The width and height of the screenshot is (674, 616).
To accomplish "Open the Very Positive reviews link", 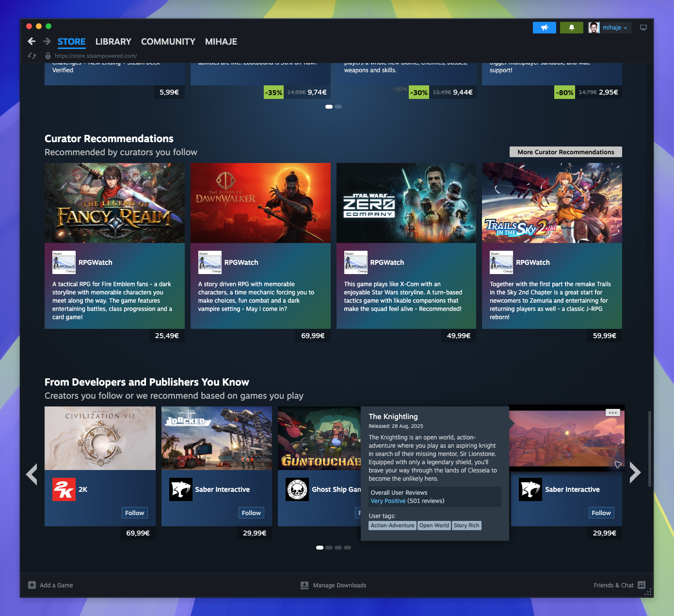I will (x=388, y=501).
